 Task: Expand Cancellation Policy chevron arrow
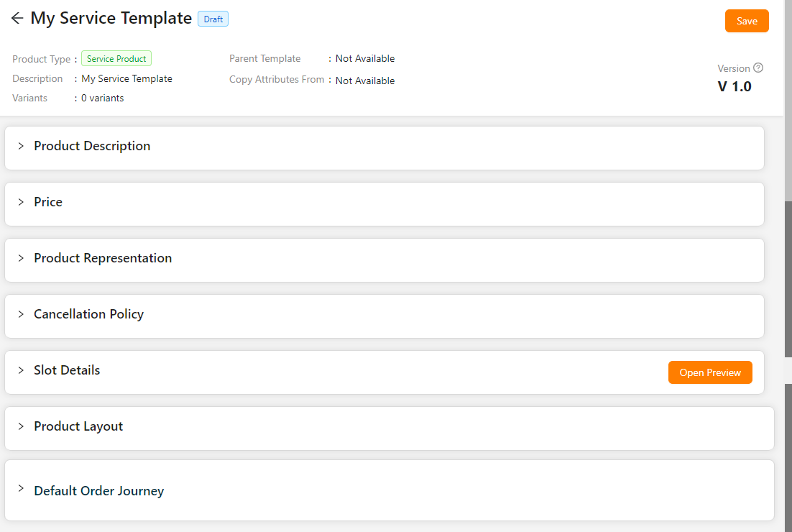coord(21,314)
